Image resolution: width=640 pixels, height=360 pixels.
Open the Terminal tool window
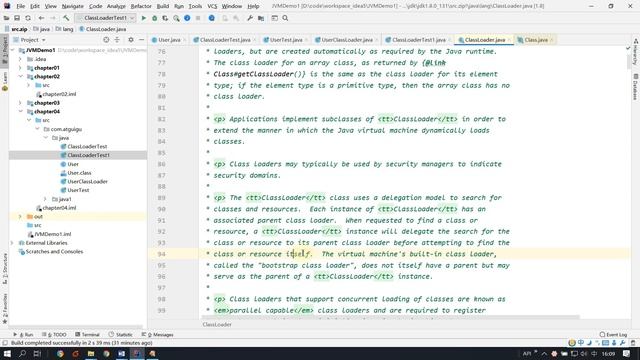[87, 335]
